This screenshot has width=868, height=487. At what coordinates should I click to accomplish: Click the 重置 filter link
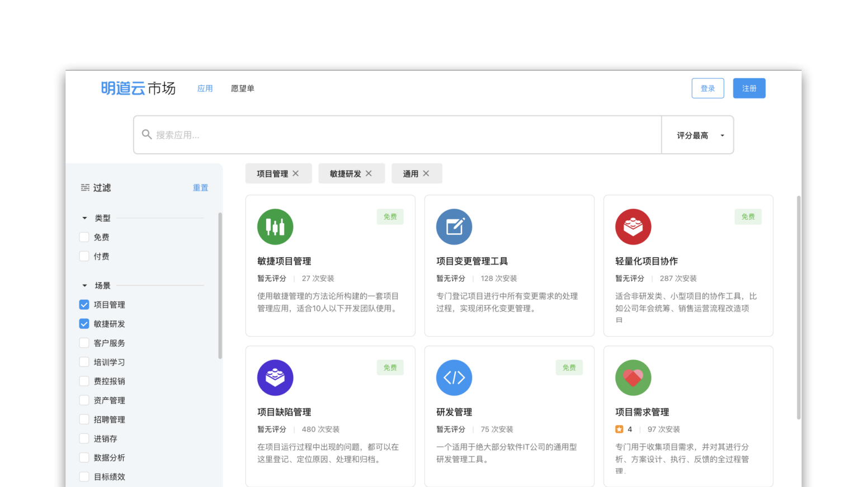(201, 188)
